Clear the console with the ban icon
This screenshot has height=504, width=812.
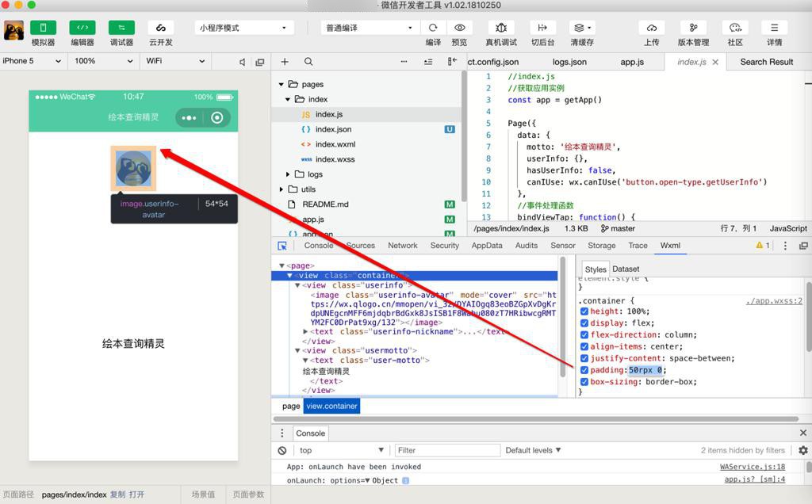[x=282, y=450]
